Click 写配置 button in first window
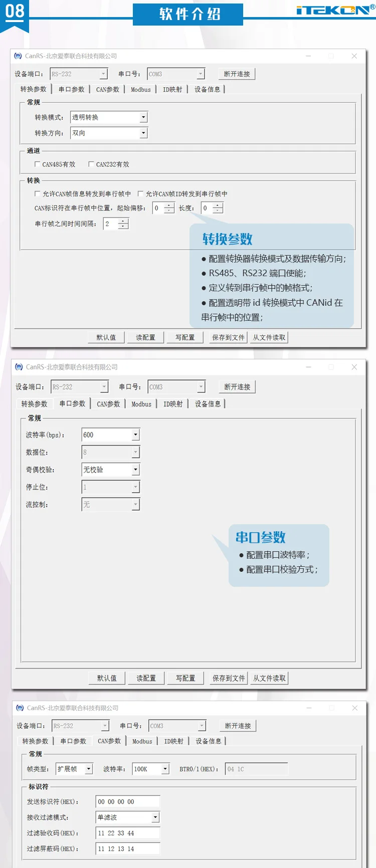Screen dimensions: 376x868 pyautogui.click(x=185, y=337)
